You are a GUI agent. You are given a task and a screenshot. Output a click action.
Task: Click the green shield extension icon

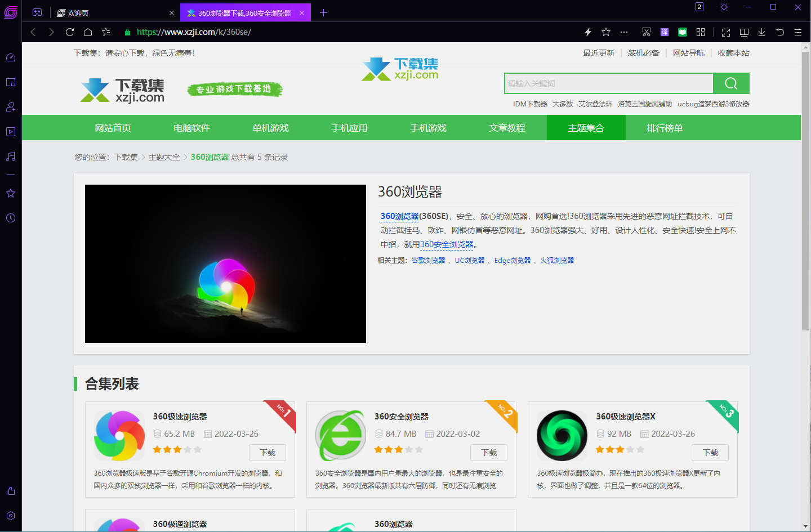tap(683, 32)
